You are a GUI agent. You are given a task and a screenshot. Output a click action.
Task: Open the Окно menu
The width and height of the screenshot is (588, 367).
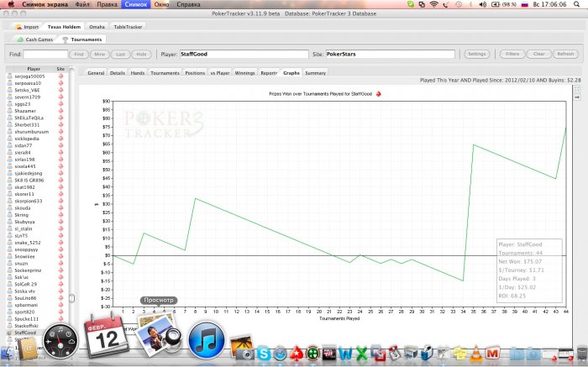click(x=161, y=4)
